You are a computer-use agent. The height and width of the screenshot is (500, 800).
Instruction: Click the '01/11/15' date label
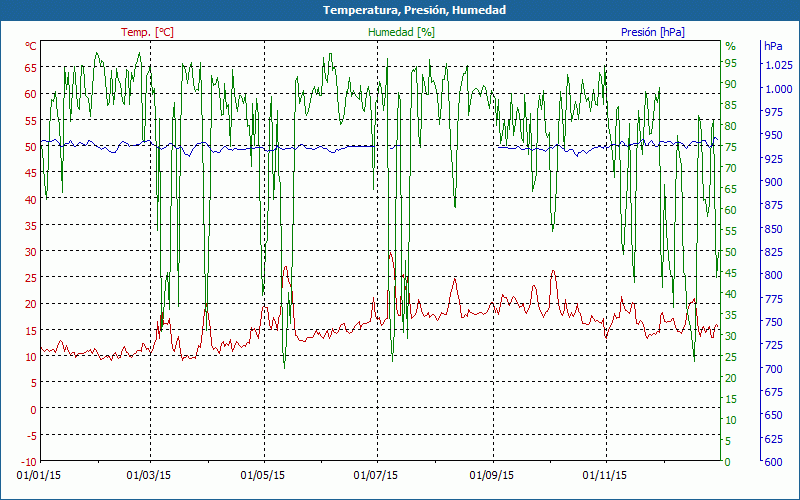click(605, 476)
